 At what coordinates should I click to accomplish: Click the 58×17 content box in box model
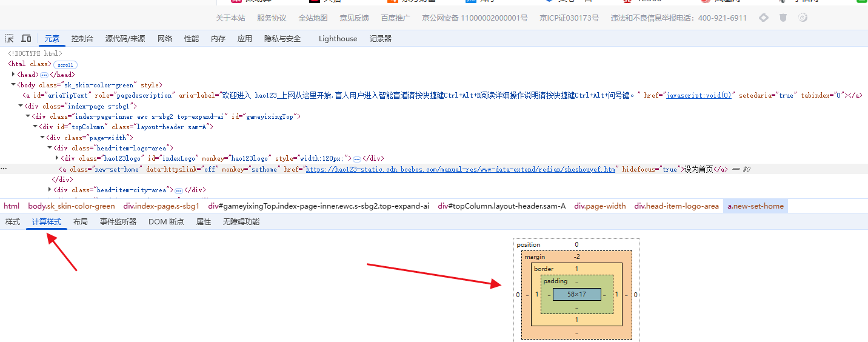point(576,294)
